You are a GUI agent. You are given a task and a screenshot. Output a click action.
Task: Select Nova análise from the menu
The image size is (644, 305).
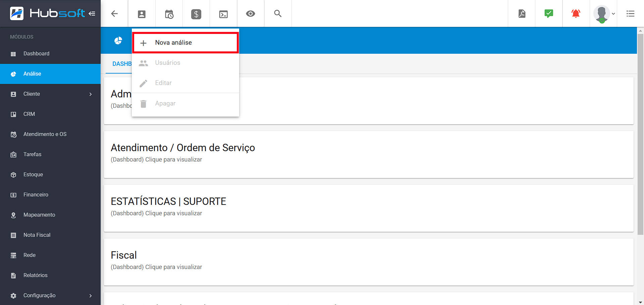coord(185,43)
